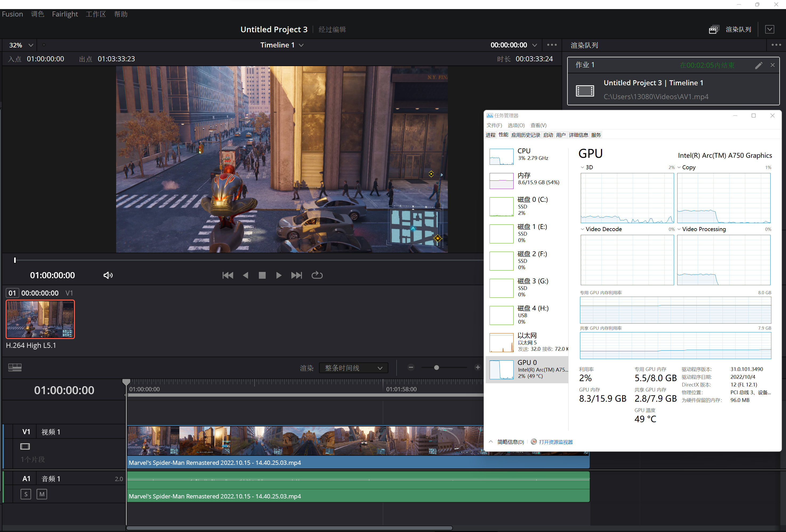Click the stop playback icon in the viewer

point(262,275)
